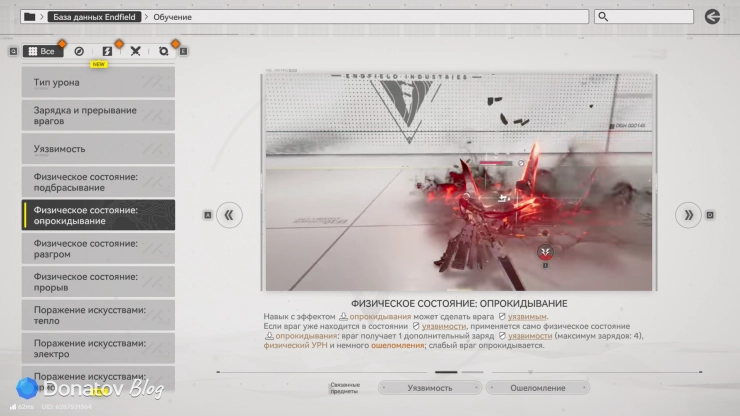
Task: Click the second page indicator bar
Action: tap(472, 372)
